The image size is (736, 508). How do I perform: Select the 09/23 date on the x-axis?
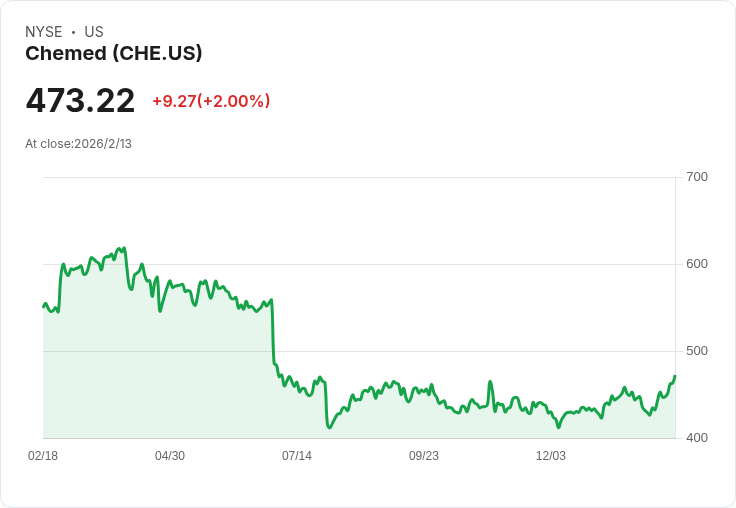pos(424,456)
